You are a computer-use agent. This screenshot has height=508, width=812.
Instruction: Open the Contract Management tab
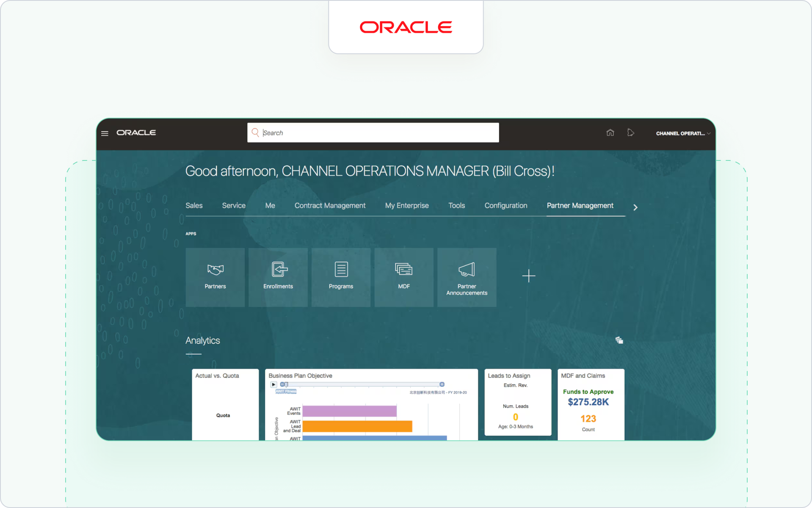click(330, 205)
